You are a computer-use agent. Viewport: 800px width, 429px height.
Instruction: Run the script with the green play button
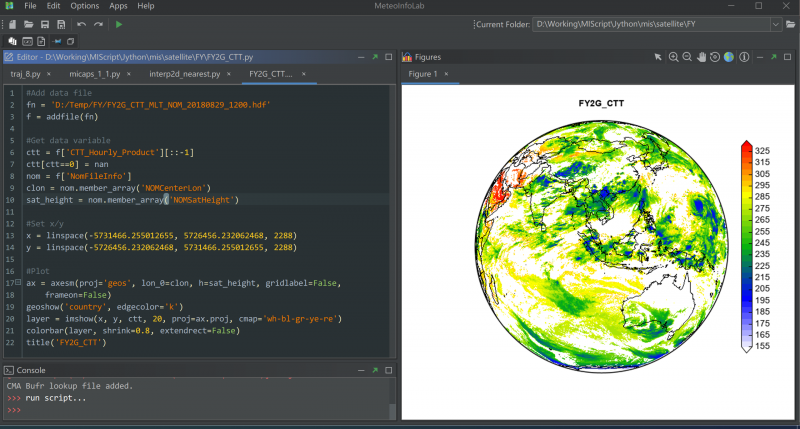pos(119,23)
